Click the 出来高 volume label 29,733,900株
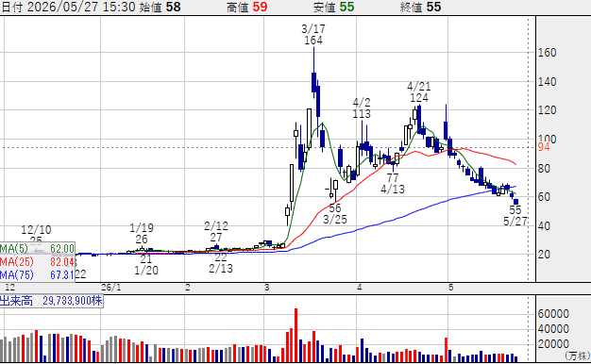The width and height of the screenshot is (591, 364). (51, 301)
